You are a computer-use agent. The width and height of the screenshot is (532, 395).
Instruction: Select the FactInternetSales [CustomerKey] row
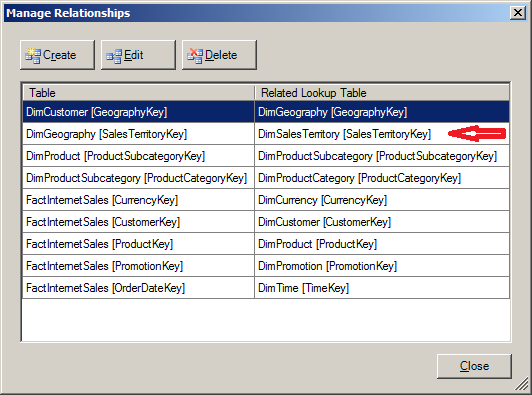click(266, 222)
